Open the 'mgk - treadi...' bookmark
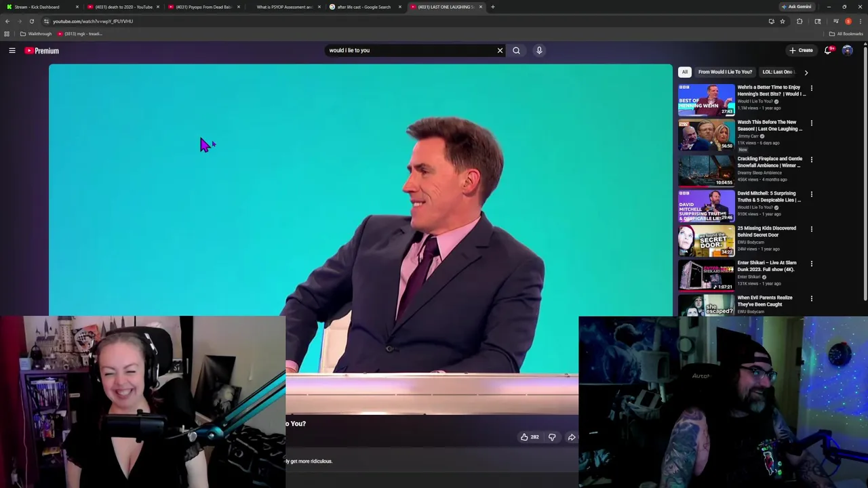Screen dimensions: 868x488 (x=79, y=34)
